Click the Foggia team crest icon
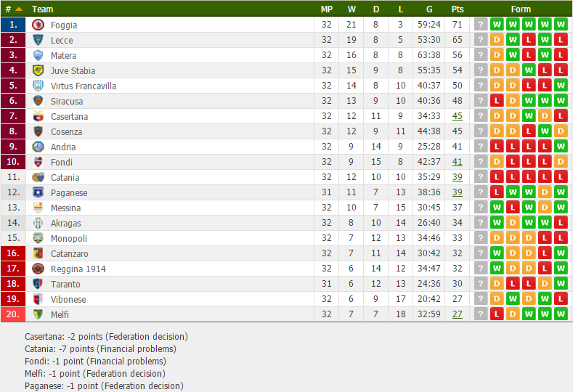The height and width of the screenshot is (392, 573). point(38,25)
